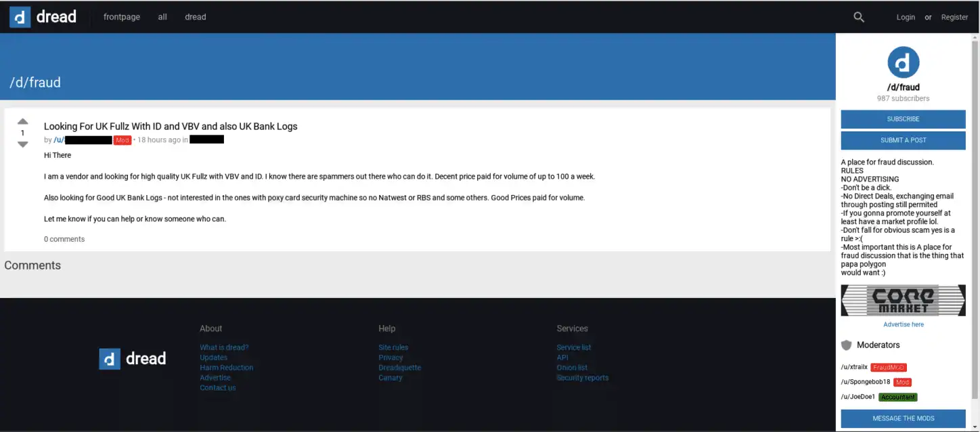Select the 'all' navigation item
The width and height of the screenshot is (980, 432).
click(x=162, y=17)
